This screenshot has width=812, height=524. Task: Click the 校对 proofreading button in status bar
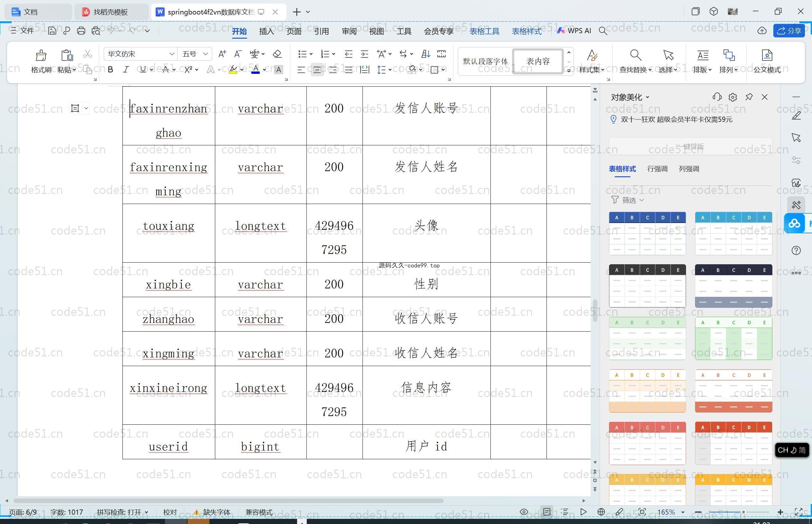[x=170, y=512]
